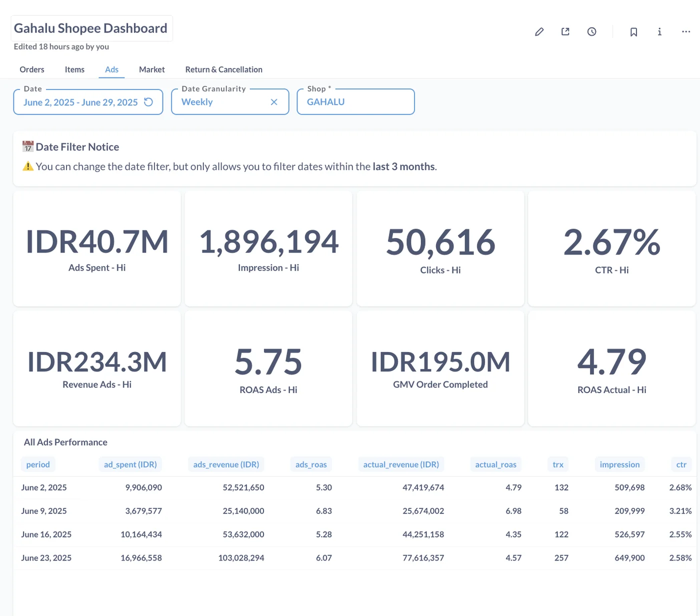Screen dimensions: 700x616
Task: Sort by ads_revenue (IDR) column header
Action: 226,464
